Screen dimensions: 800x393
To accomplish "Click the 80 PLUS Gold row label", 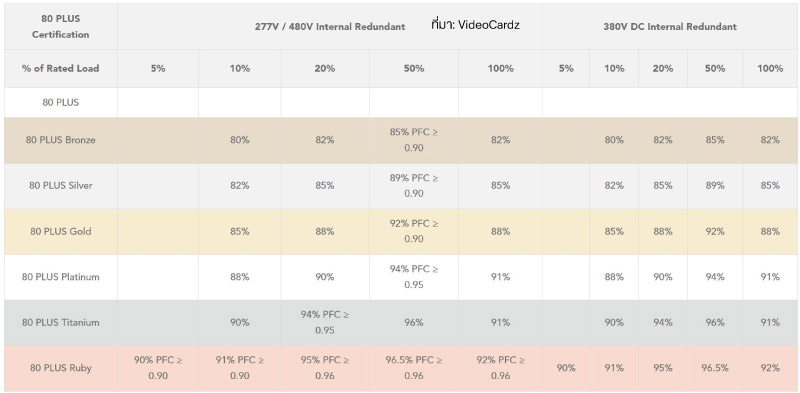I will coord(60,231).
